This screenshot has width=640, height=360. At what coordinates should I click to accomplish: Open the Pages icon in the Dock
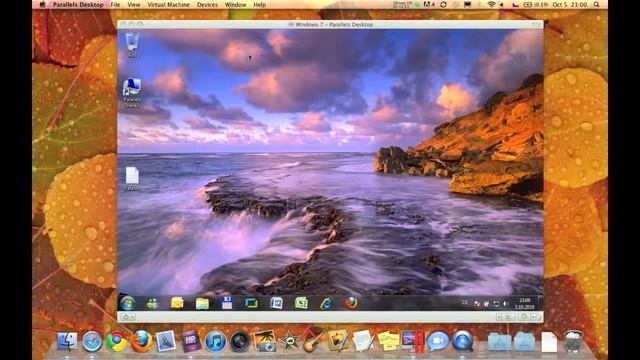tap(338, 340)
